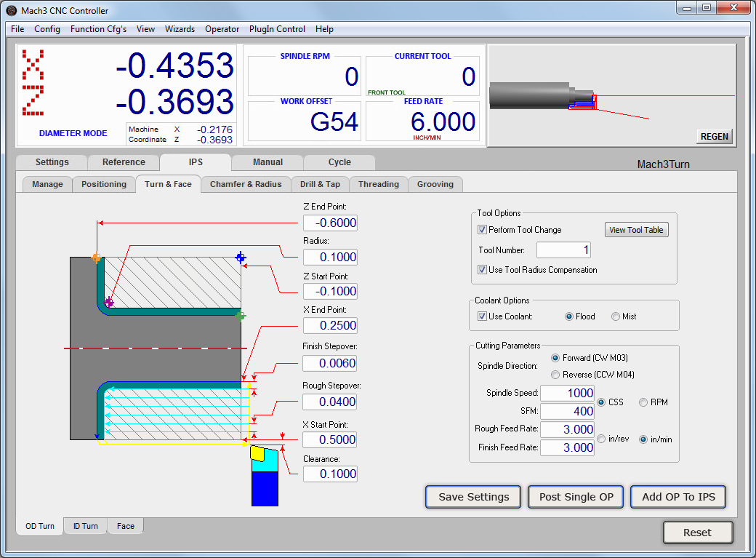Click View Tool Table button
Viewport: 756px width, 558px height.
(637, 230)
